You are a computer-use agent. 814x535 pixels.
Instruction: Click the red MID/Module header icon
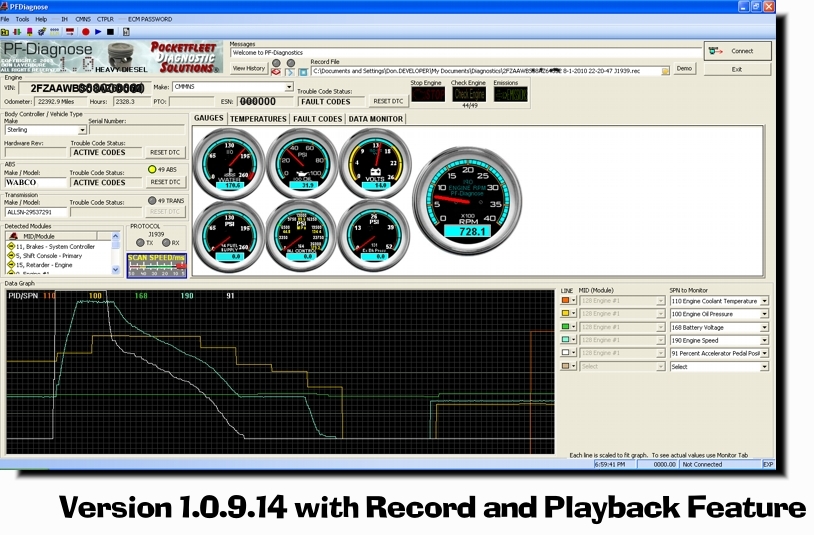[14, 236]
